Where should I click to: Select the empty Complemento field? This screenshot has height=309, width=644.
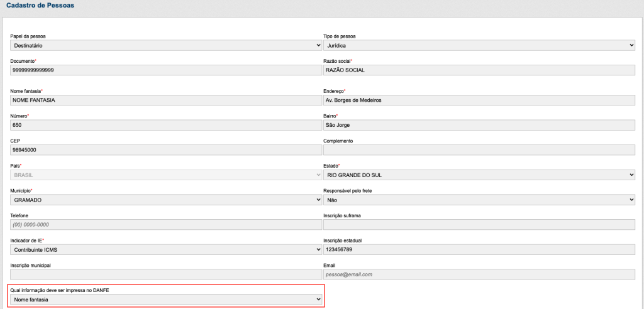[x=479, y=150]
